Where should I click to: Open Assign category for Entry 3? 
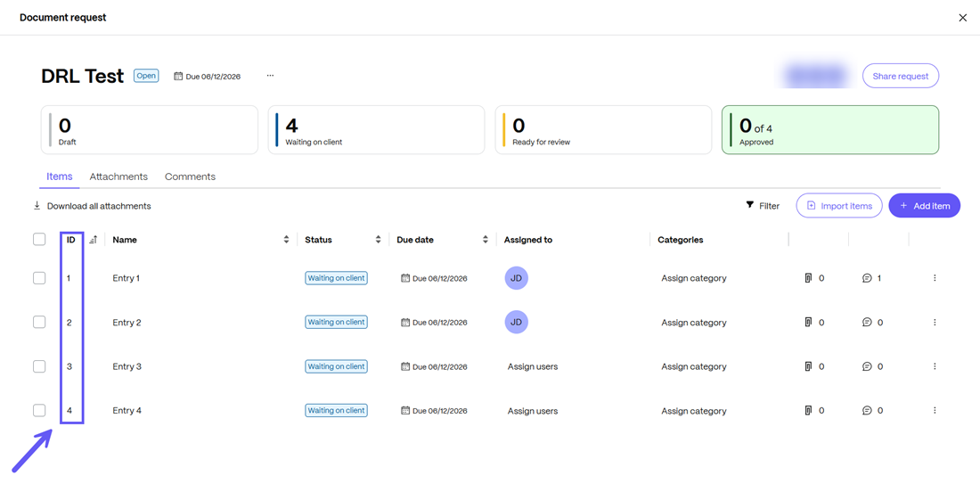(694, 366)
